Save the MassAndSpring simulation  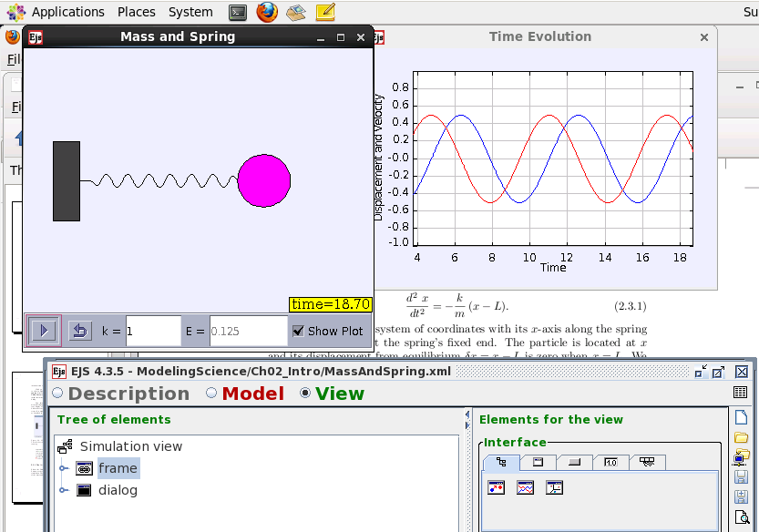point(743,476)
